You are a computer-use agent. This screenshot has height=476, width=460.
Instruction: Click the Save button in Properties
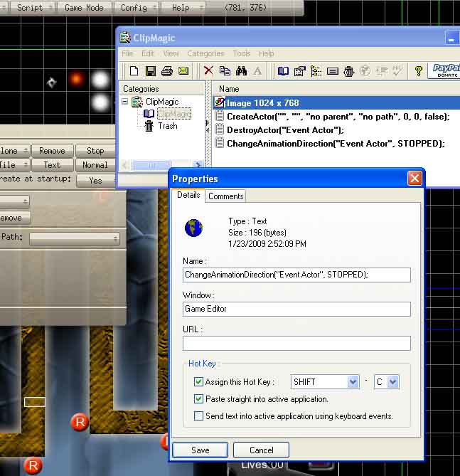click(200, 450)
